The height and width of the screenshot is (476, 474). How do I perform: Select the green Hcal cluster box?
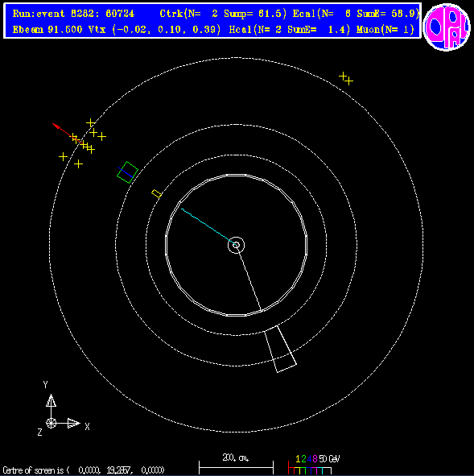127,172
